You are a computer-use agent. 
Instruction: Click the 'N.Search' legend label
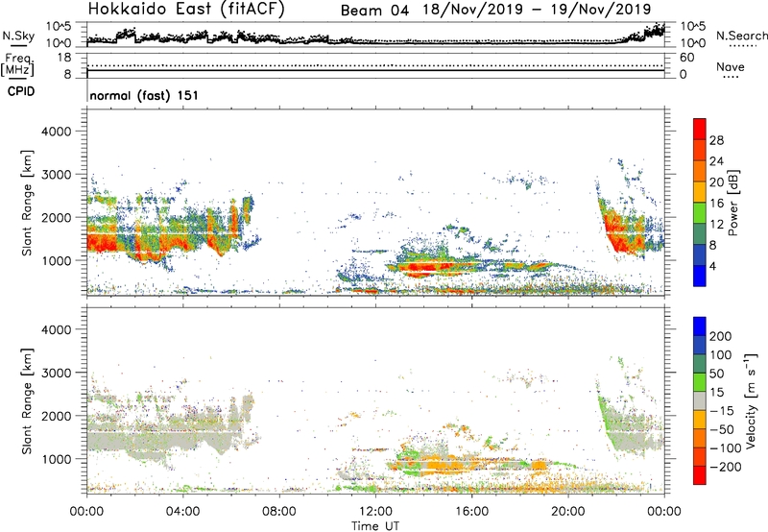coord(741,36)
